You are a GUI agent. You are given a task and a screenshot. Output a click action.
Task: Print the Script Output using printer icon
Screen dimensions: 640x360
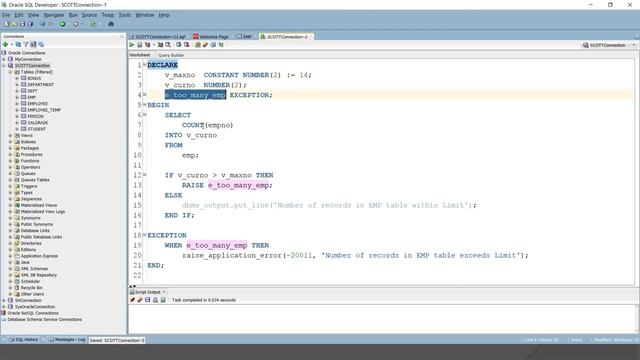(155, 300)
